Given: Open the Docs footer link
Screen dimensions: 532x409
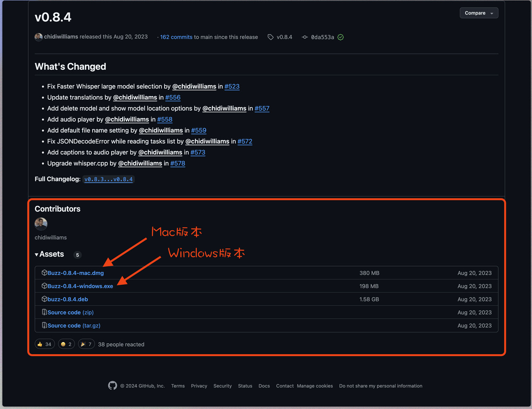Looking at the screenshot, I should click(264, 386).
